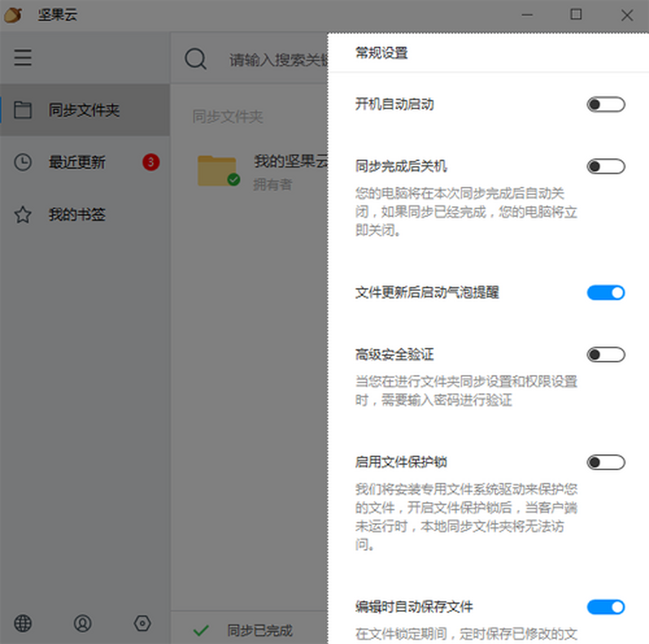Enable 开机自动启动 toggle
Image resolution: width=649 pixels, height=644 pixels.
(x=606, y=104)
